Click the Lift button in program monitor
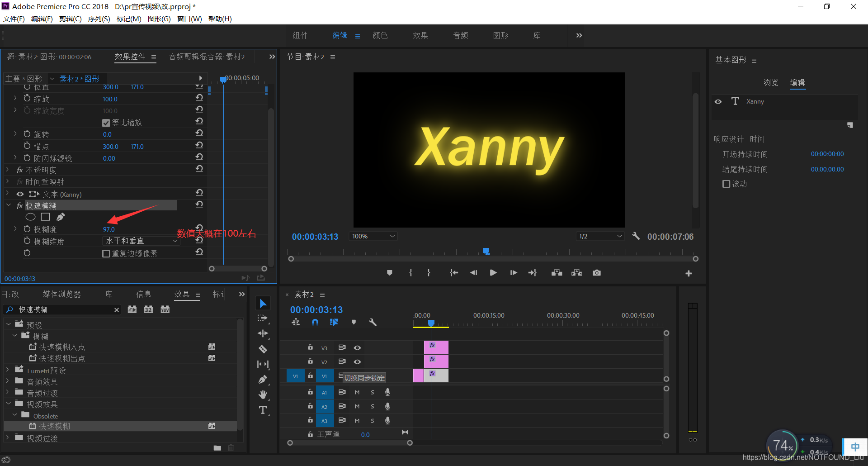868x466 pixels. coord(557,273)
